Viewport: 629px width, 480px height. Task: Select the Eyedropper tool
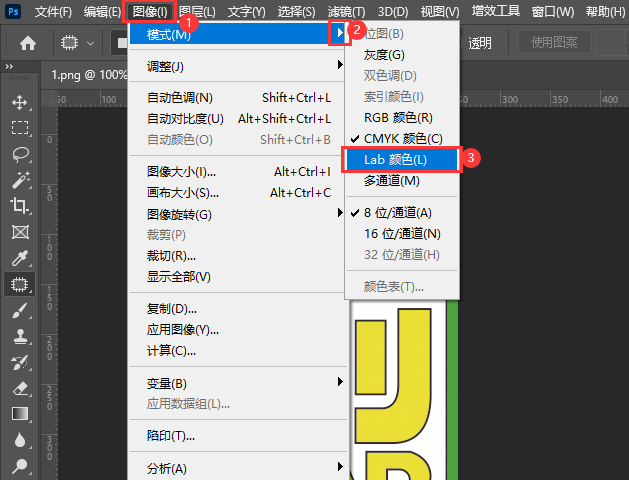click(20, 258)
